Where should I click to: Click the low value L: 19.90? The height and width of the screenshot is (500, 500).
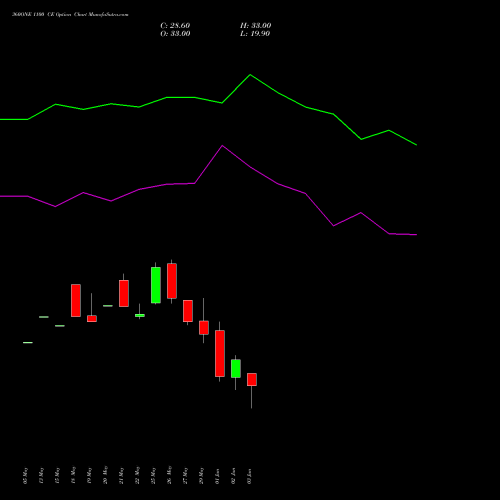(255, 34)
